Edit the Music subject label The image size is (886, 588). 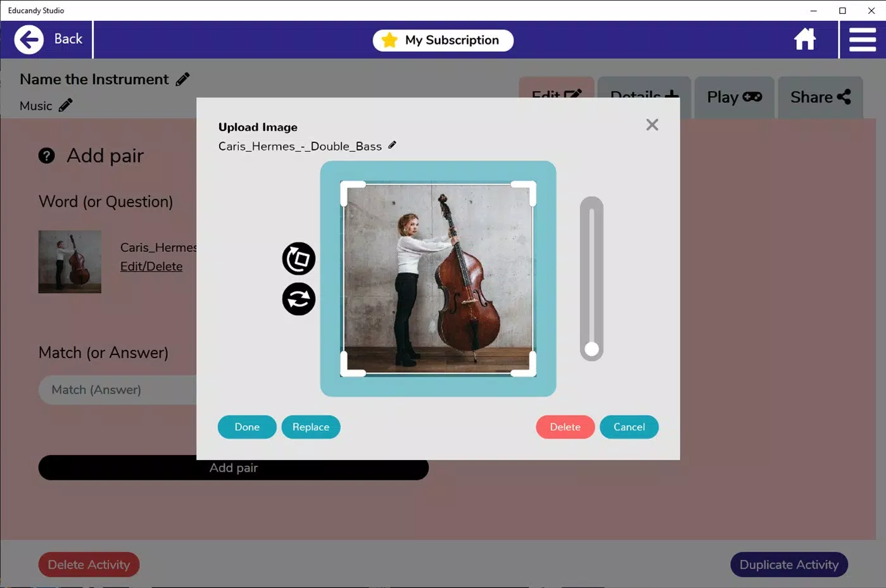pos(65,104)
